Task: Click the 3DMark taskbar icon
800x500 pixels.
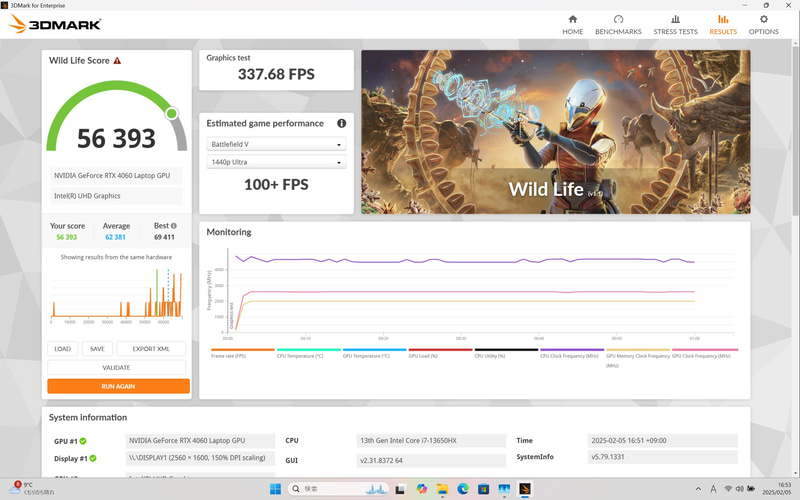Action: pyautogui.click(x=524, y=489)
